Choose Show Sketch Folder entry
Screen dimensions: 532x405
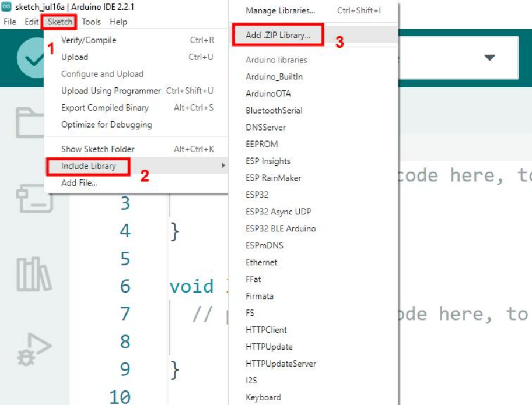[x=98, y=149]
